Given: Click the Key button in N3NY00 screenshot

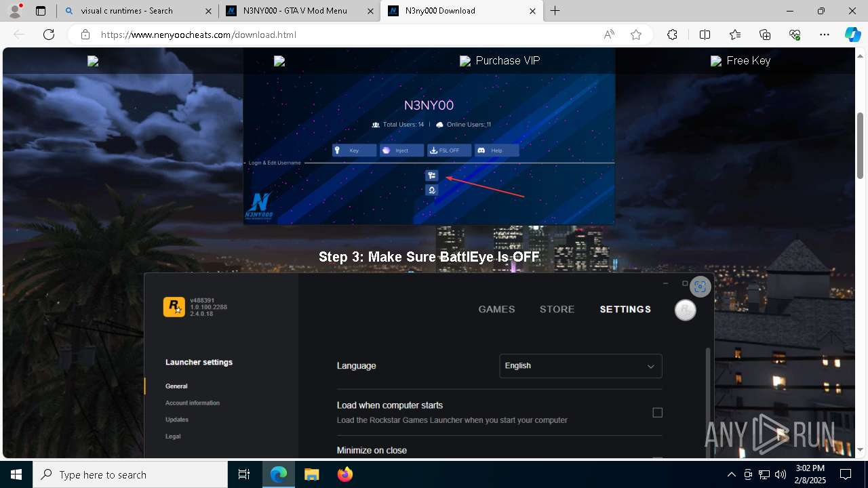Looking at the screenshot, I should (354, 150).
